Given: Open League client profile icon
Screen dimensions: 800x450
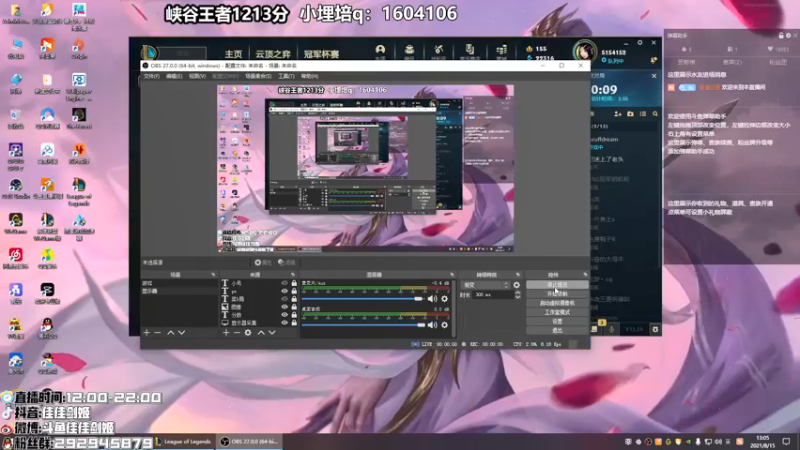Looking at the screenshot, I should (x=380, y=51).
